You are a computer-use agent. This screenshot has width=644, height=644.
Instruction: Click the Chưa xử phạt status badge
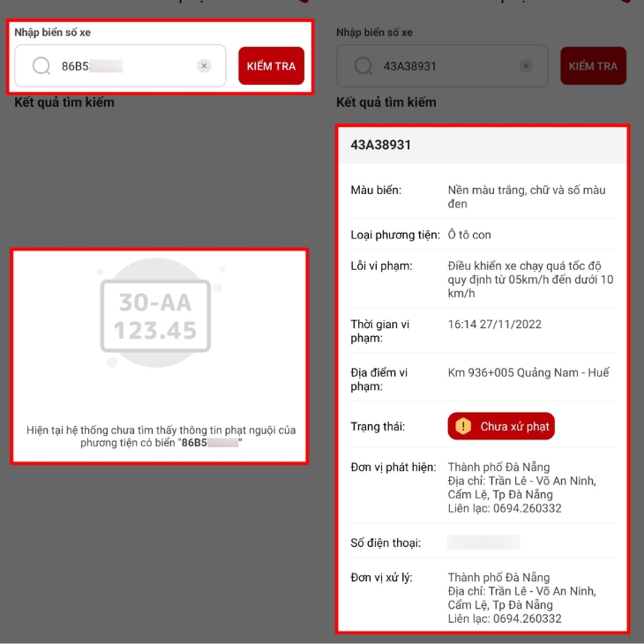tap(501, 427)
